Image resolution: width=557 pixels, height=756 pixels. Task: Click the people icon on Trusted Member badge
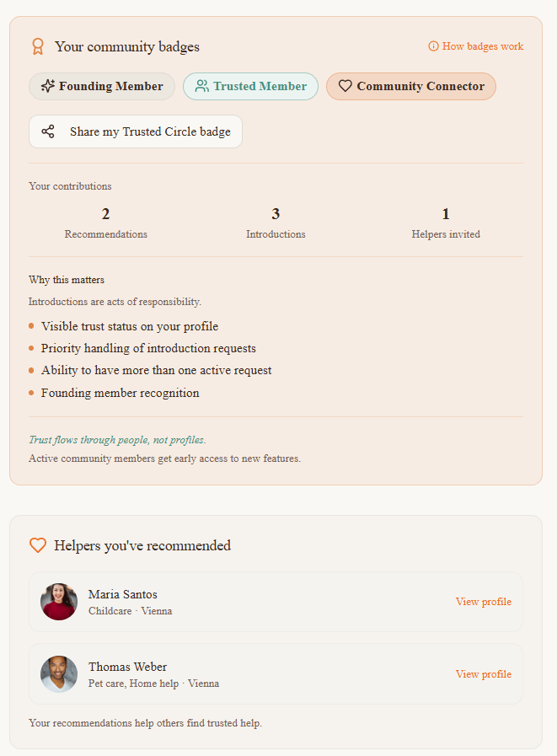201,86
